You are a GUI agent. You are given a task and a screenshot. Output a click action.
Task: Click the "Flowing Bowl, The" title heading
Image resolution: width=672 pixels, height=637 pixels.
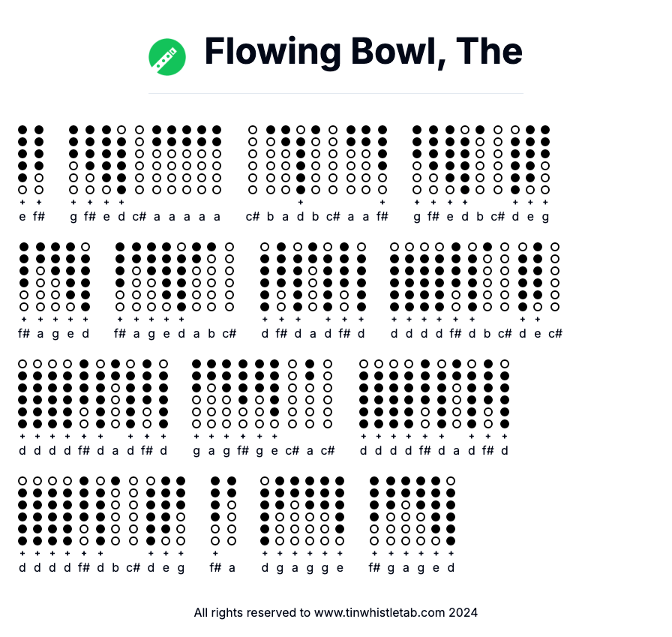363,51
